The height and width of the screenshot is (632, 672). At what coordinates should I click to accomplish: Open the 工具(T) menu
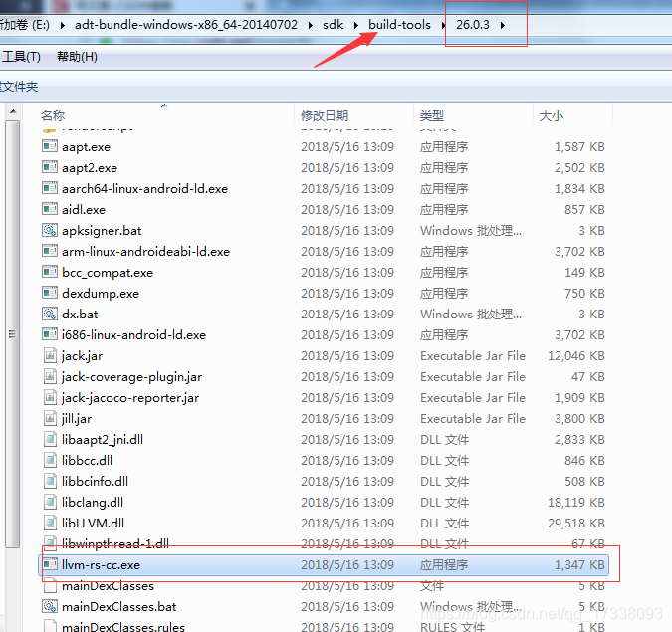[21, 56]
